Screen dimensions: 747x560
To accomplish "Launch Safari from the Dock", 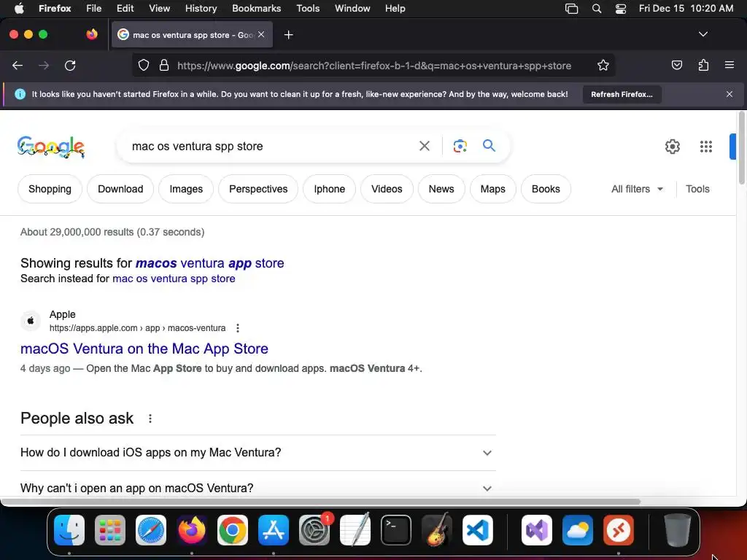I will (x=151, y=530).
